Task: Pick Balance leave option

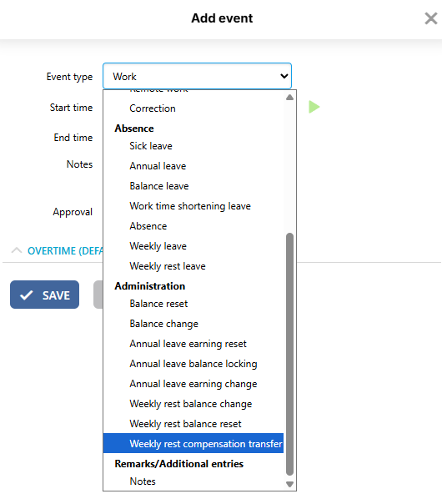Action: 193,186
